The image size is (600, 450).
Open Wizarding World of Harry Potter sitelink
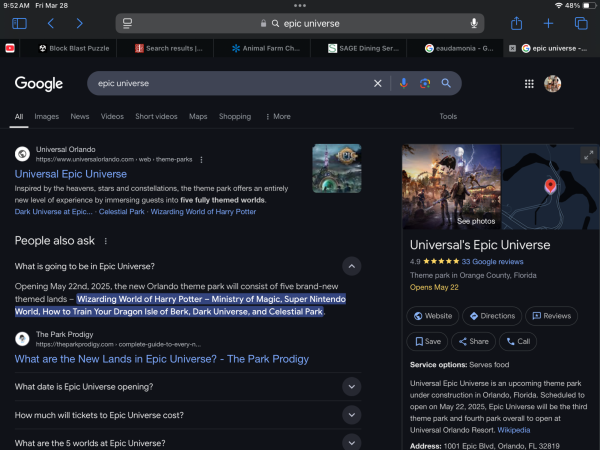pyautogui.click(x=203, y=212)
